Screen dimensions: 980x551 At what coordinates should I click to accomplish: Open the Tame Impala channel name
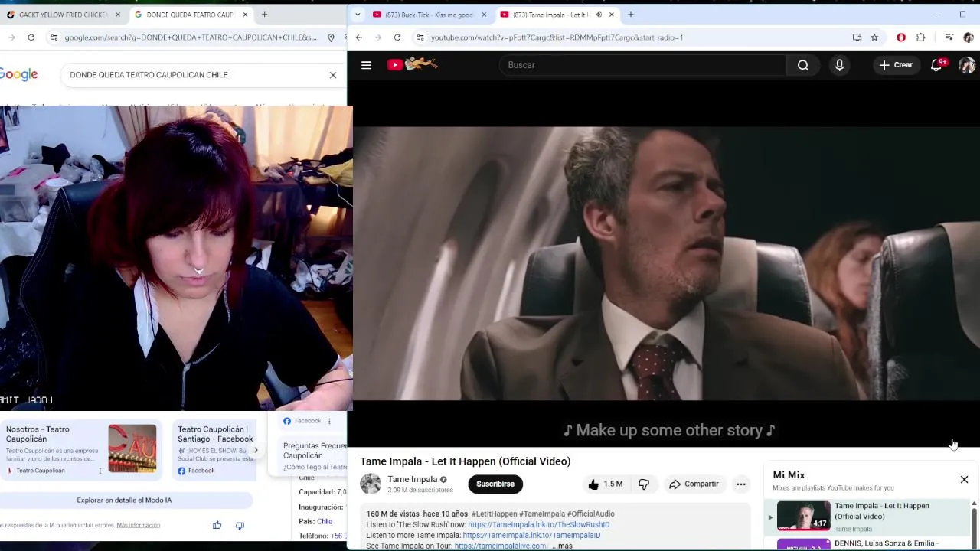(413, 479)
